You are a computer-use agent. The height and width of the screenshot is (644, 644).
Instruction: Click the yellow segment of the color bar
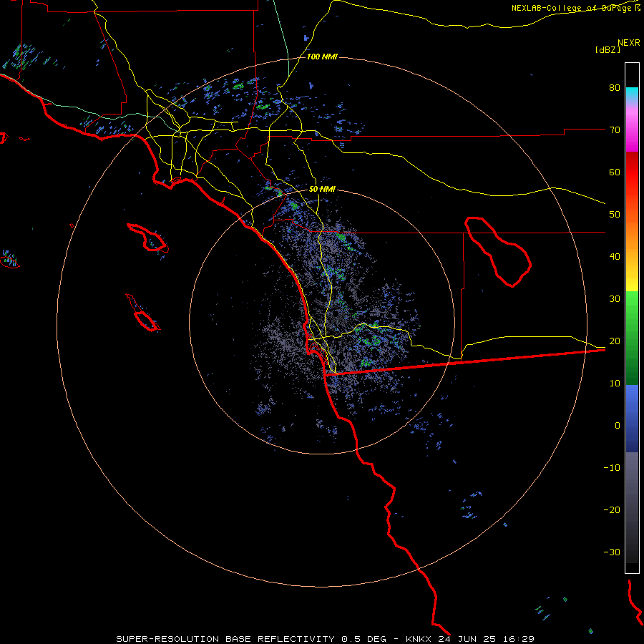(632, 279)
